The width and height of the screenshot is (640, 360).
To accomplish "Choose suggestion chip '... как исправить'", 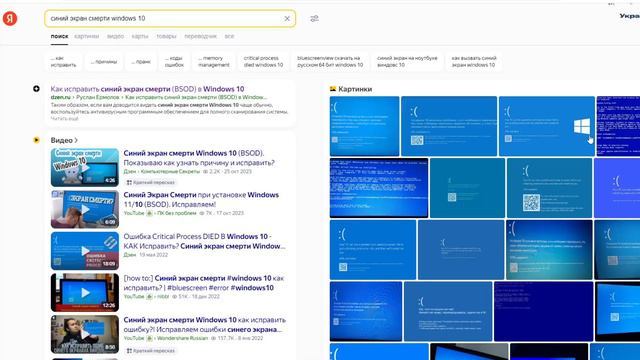I will [64, 62].
